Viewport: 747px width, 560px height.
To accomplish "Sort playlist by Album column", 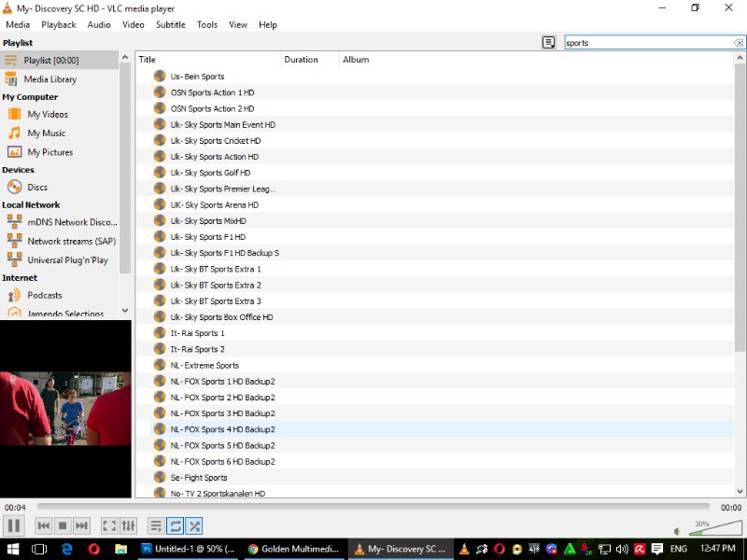I will (x=536, y=60).
